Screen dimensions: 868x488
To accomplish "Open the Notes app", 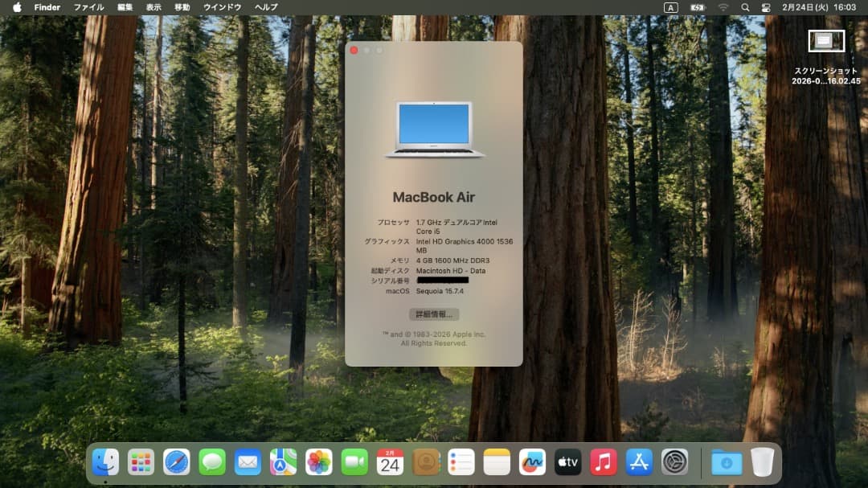I will pyautogui.click(x=496, y=462).
